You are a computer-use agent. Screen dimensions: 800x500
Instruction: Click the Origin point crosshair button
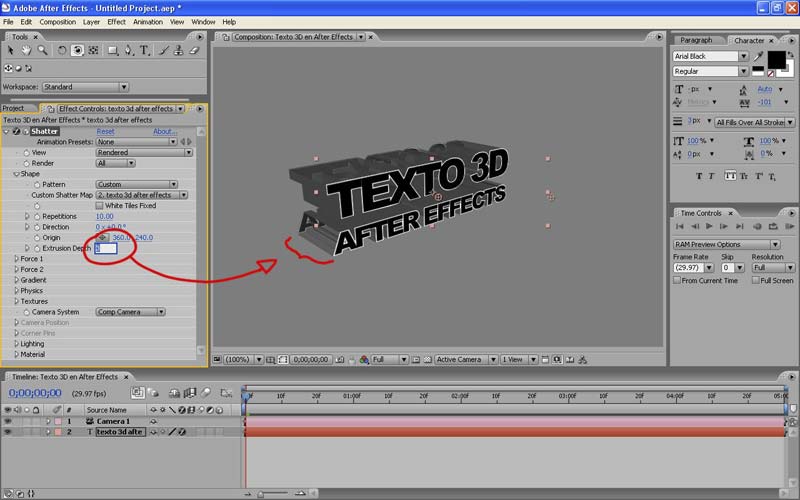click(x=102, y=237)
